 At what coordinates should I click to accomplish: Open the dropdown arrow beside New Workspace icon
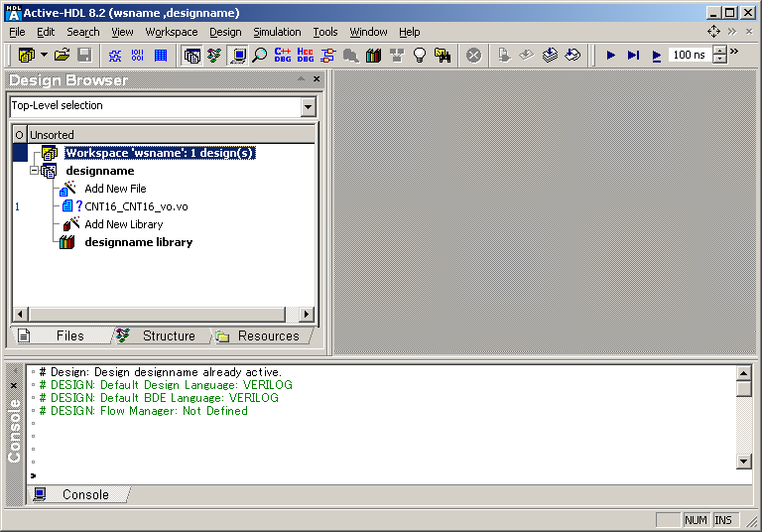(x=44, y=55)
